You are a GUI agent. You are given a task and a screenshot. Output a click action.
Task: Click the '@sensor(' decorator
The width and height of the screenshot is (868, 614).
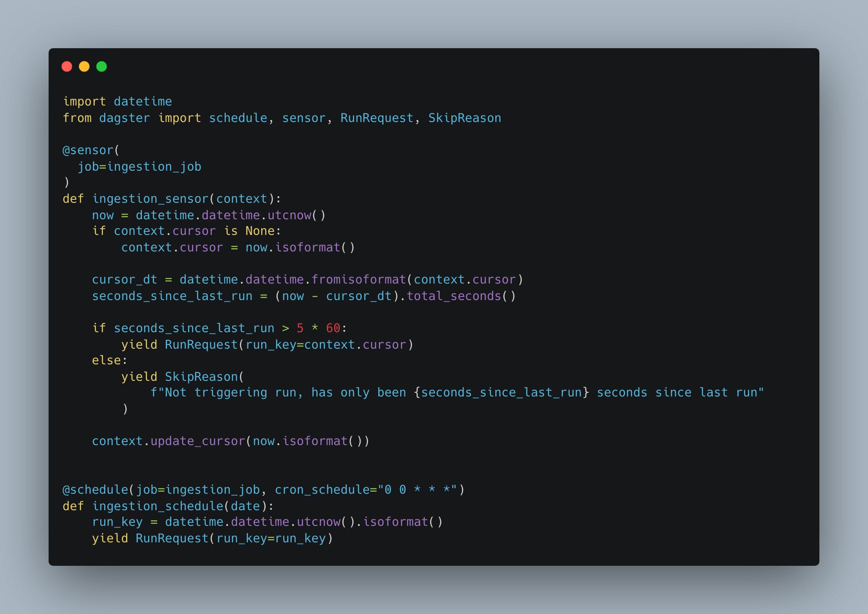(91, 150)
